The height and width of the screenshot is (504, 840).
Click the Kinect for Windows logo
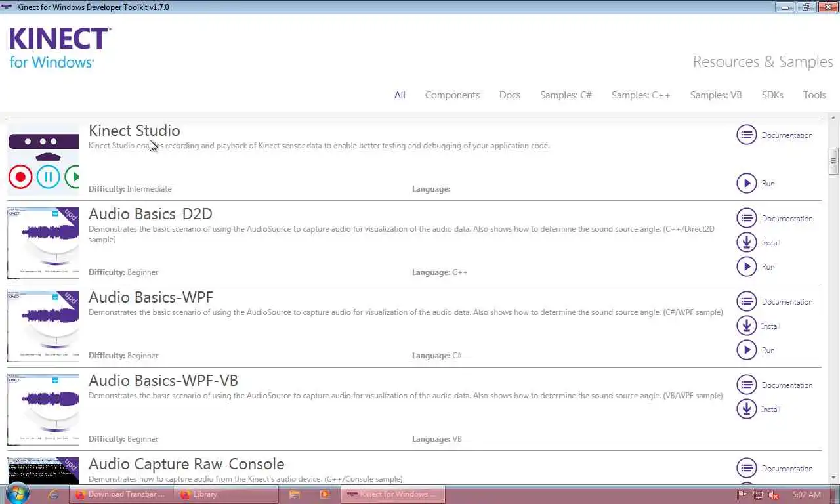(60, 48)
